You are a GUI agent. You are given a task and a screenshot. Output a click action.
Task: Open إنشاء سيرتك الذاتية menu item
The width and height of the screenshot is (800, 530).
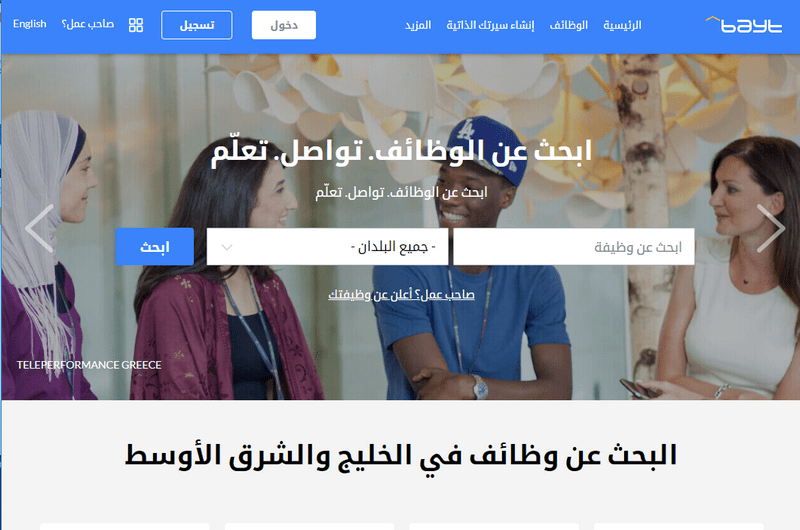click(490, 25)
